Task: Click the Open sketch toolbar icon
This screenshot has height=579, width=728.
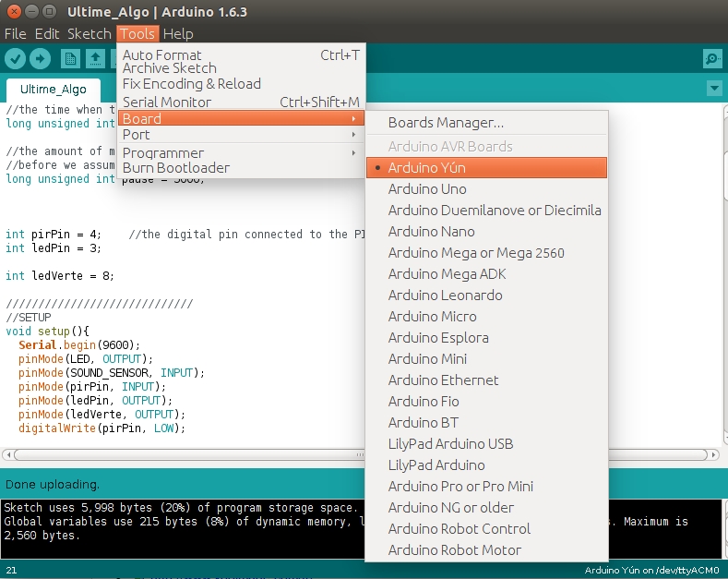Action: [x=94, y=59]
